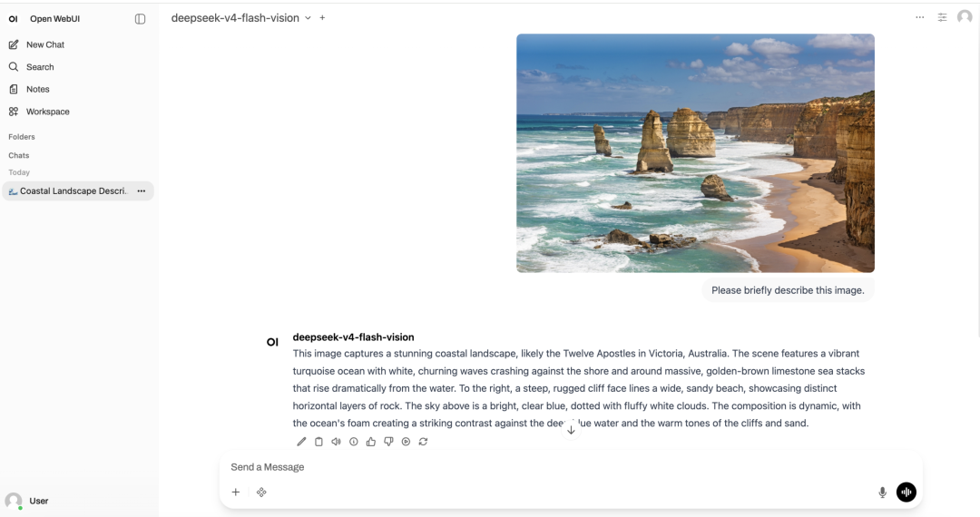Click the Today label in sidebar

tap(19, 172)
